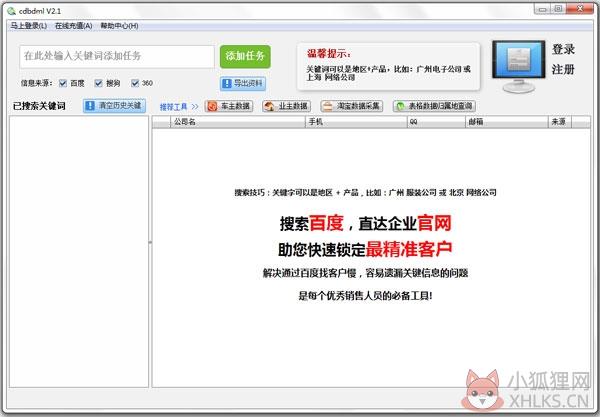
Task: Click the keyword task input field
Action: (x=117, y=57)
